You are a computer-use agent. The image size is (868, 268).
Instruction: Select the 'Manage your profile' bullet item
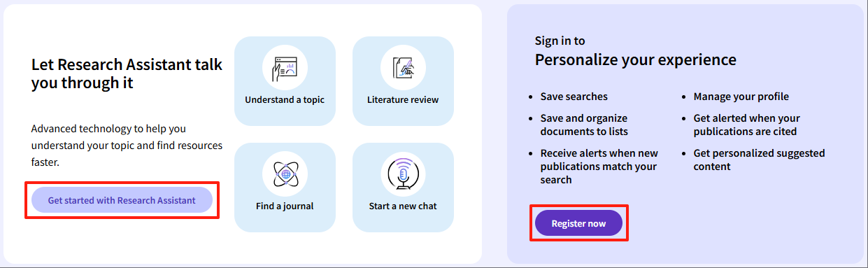(741, 97)
